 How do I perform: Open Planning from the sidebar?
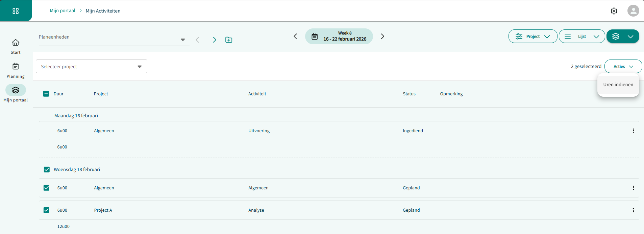click(x=16, y=70)
